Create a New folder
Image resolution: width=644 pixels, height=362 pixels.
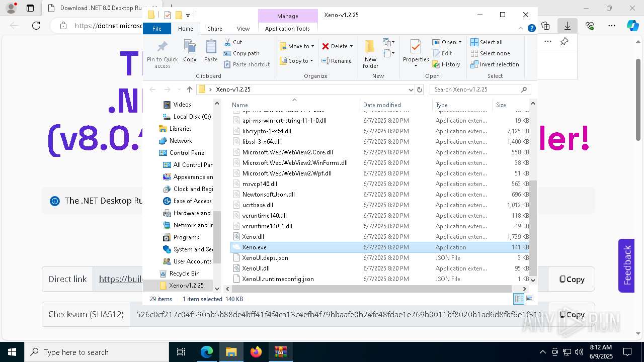pyautogui.click(x=370, y=54)
